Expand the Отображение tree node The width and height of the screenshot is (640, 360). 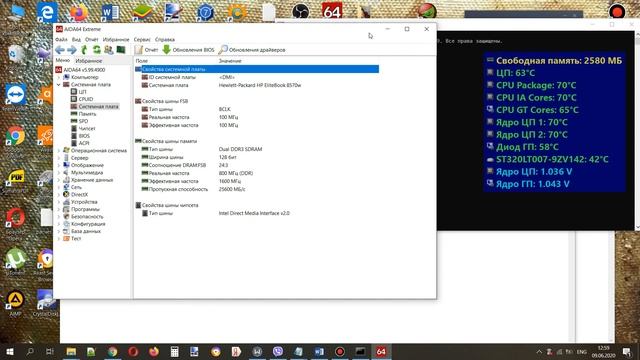59,165
